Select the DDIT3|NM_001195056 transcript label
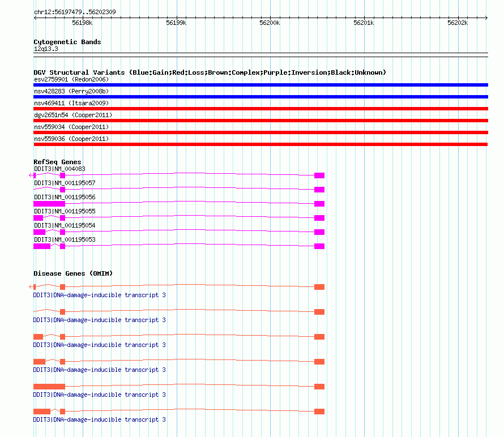 pyautogui.click(x=65, y=197)
